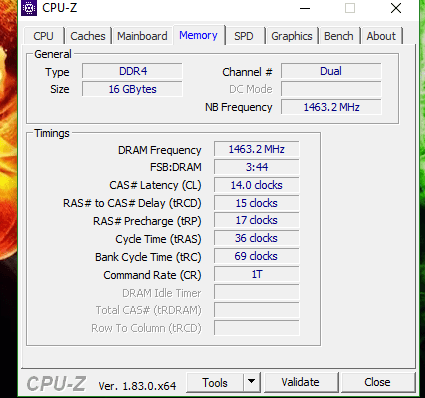
Task: Close the CPU-Z window with X
Action: coord(396,8)
